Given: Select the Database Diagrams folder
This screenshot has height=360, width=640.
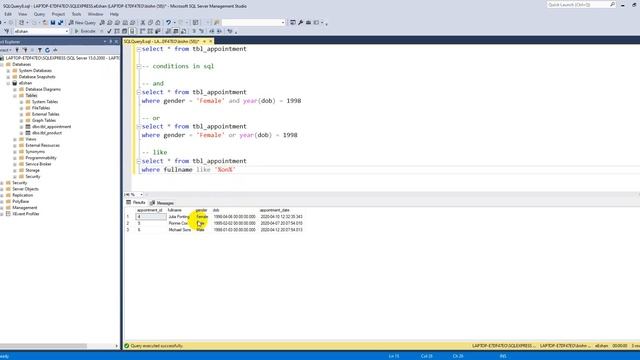Looking at the screenshot, I should tap(43, 89).
